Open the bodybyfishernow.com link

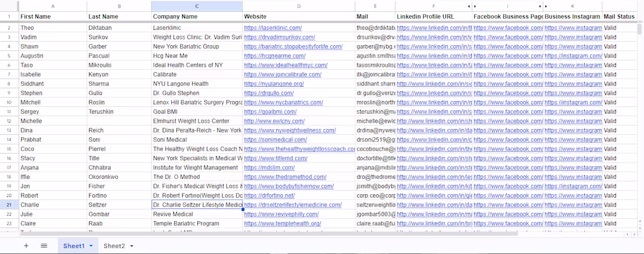coord(289,186)
